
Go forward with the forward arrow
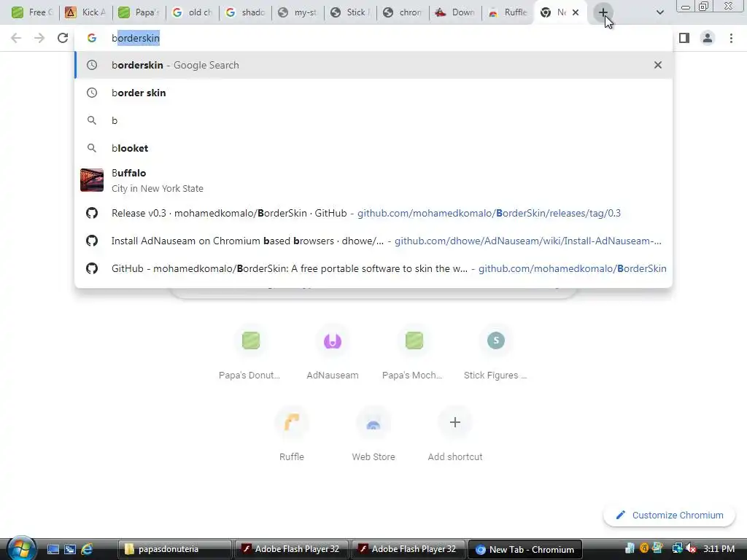(x=39, y=38)
